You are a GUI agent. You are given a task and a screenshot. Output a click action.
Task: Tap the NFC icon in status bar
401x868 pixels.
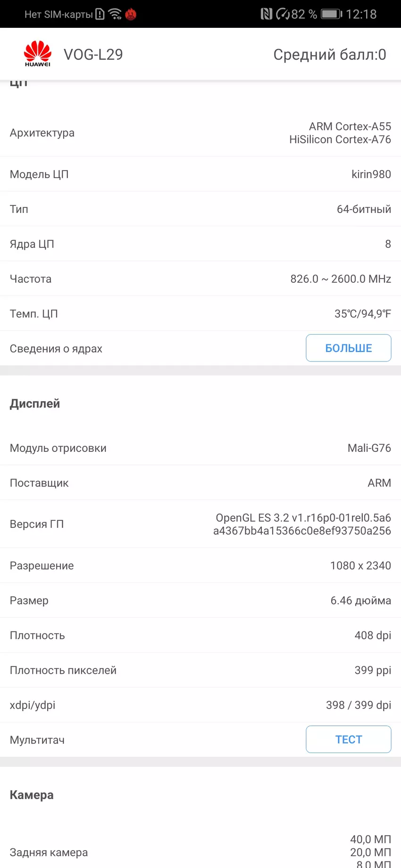click(x=267, y=14)
